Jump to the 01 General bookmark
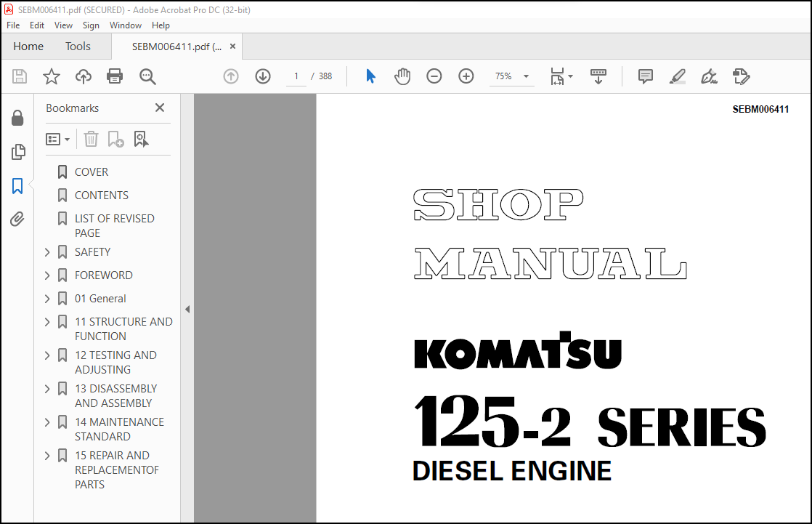 (100, 299)
